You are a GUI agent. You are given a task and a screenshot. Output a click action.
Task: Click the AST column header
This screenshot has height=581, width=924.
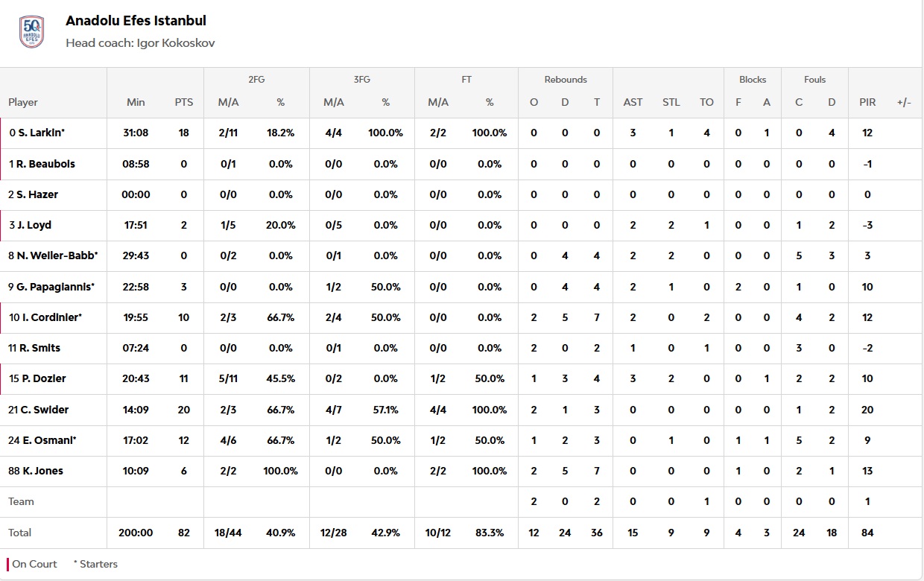[x=633, y=102]
